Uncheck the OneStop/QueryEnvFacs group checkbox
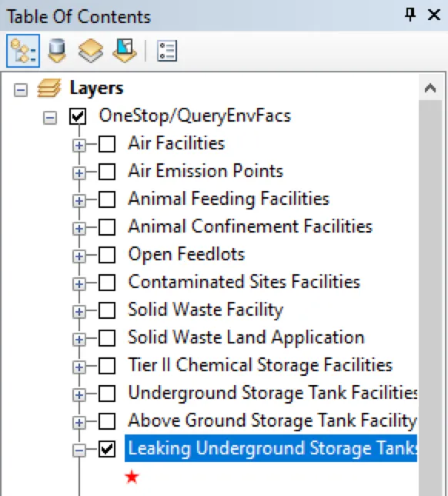The width and height of the screenshot is (448, 496). (x=78, y=116)
